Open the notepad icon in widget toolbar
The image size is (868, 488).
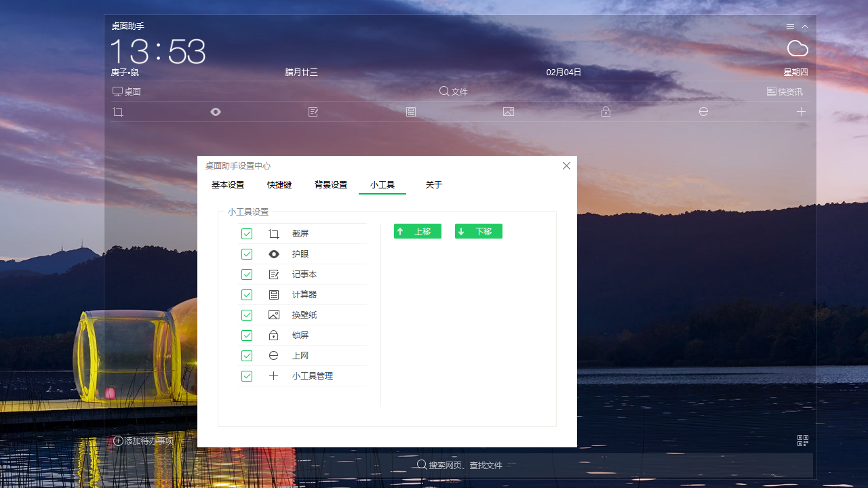[x=313, y=112]
